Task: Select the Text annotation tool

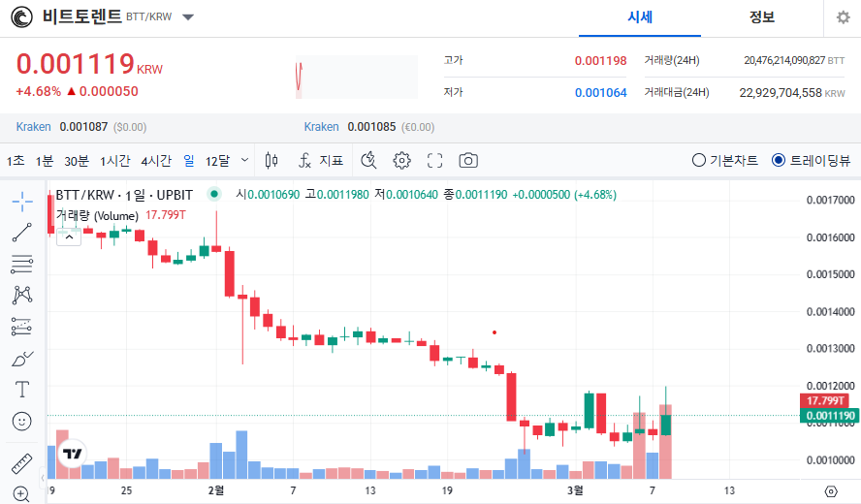Action: 22,390
